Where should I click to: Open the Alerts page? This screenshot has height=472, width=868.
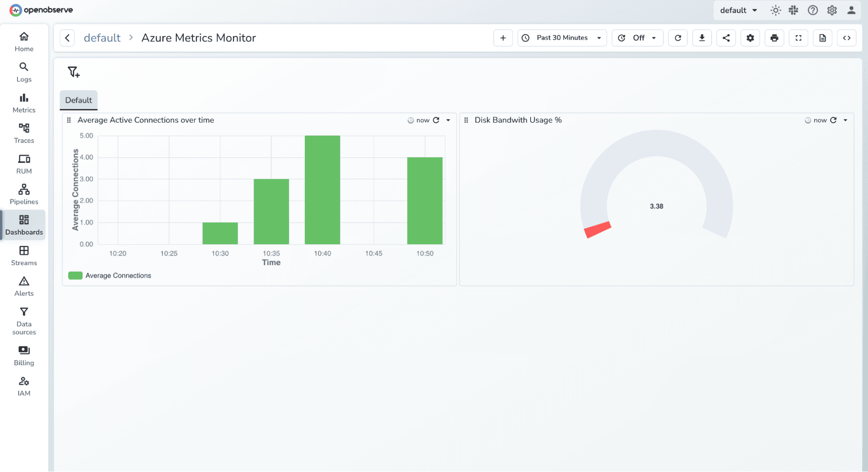(x=23, y=286)
